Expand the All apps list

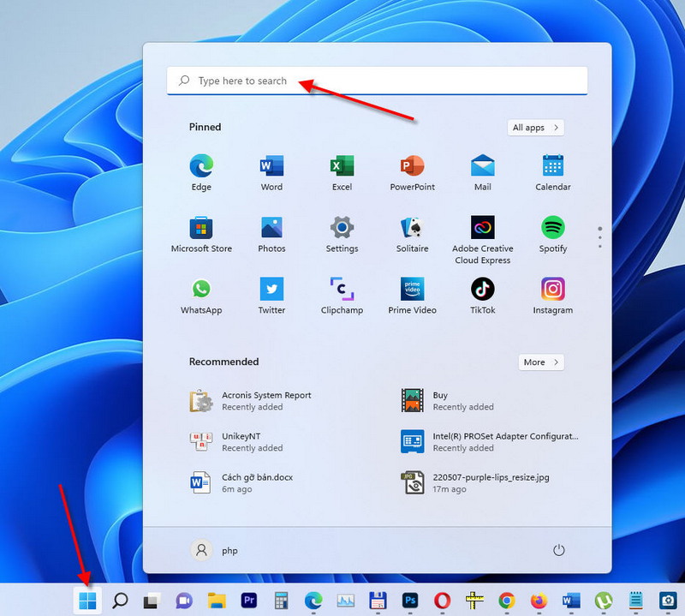tap(535, 128)
